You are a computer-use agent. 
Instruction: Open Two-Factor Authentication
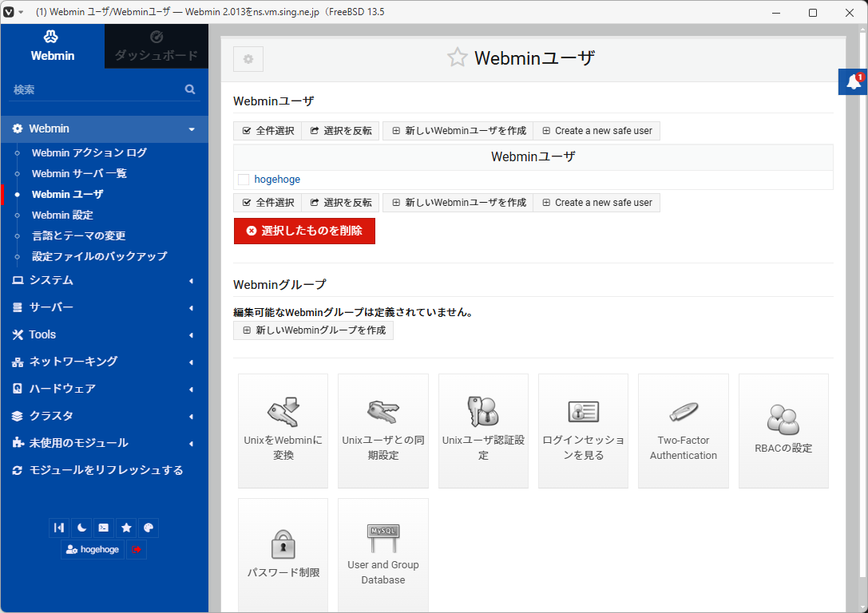[683, 431]
